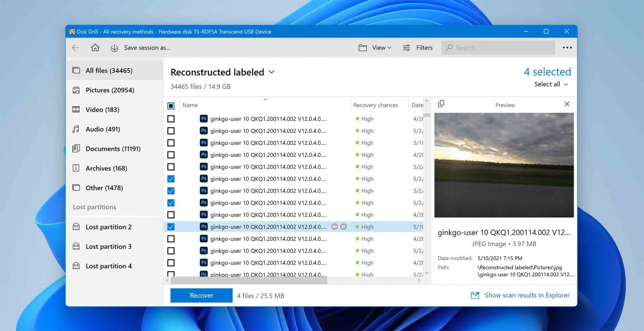The width and height of the screenshot is (644, 331).
Task: Toggle the header select-all checkbox
Action: click(x=171, y=106)
